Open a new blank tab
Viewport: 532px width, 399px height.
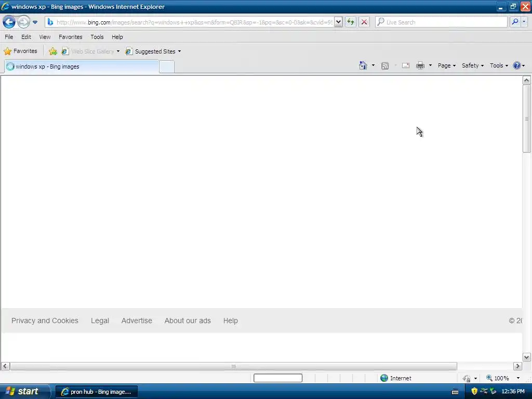[x=167, y=67]
